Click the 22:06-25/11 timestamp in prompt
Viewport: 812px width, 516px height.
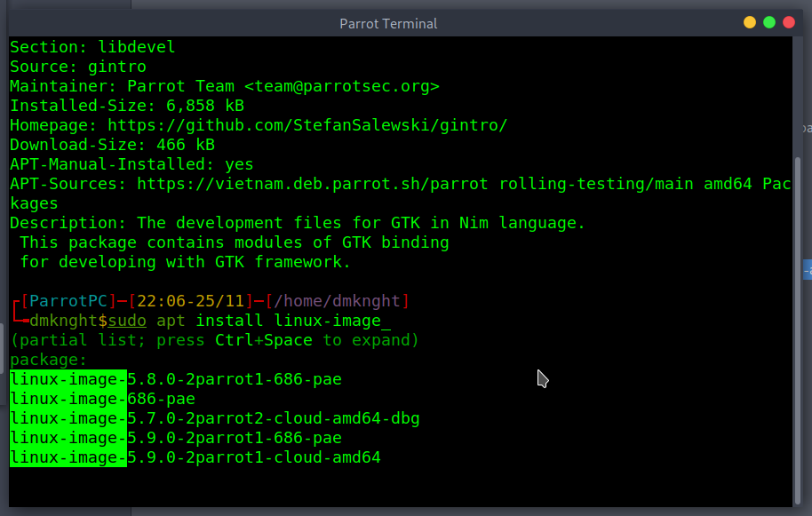(x=190, y=301)
